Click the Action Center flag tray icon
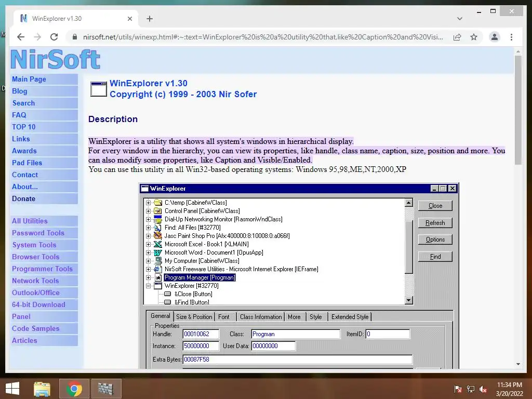 (x=458, y=389)
